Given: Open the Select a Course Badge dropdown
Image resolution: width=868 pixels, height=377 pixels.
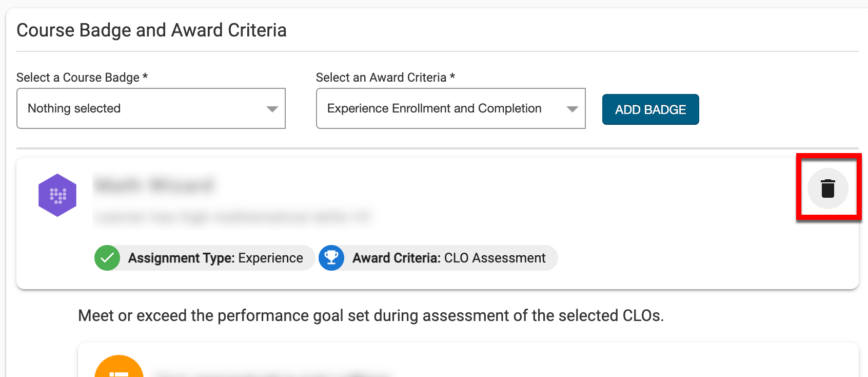Looking at the screenshot, I should 151,108.
